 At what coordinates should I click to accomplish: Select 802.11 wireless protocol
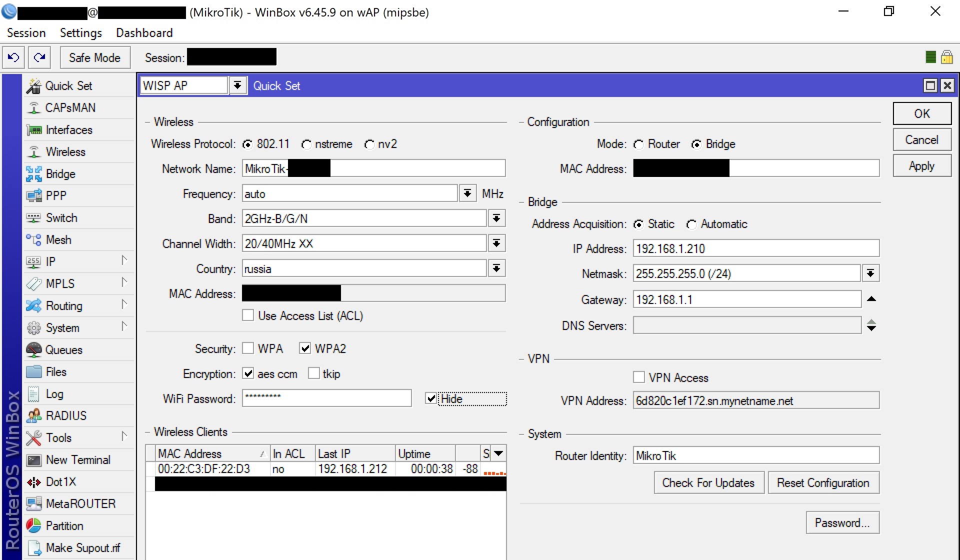(x=247, y=144)
